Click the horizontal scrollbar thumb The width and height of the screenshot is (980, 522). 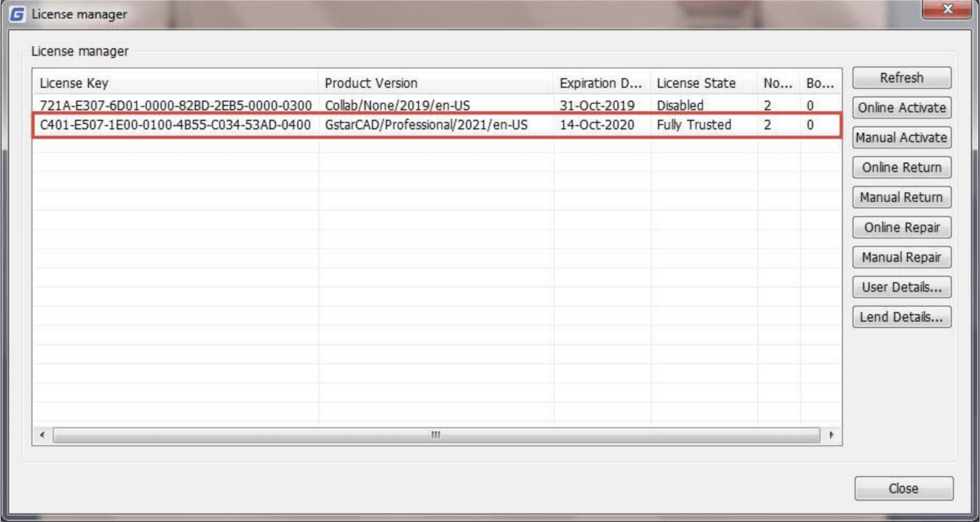pyautogui.click(x=435, y=435)
